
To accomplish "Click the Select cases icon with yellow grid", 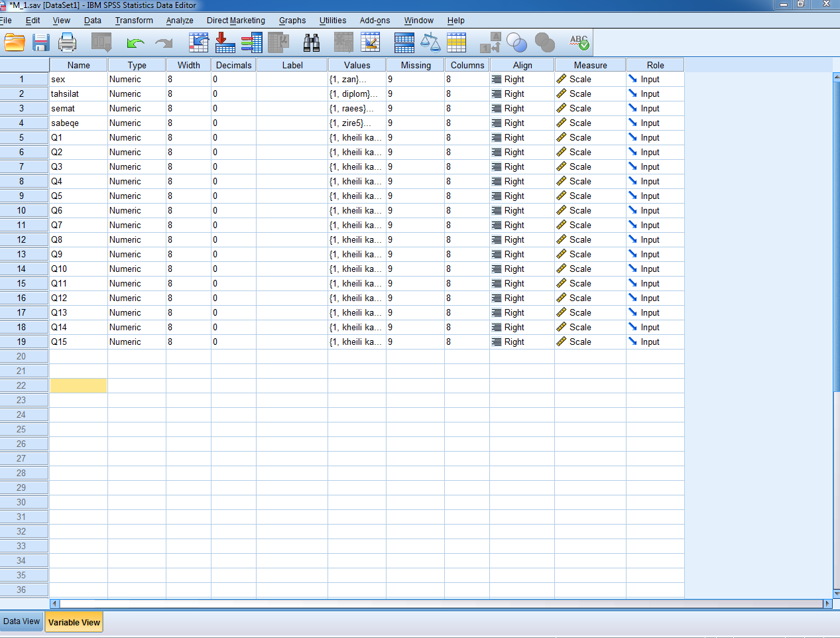I will (x=456, y=43).
